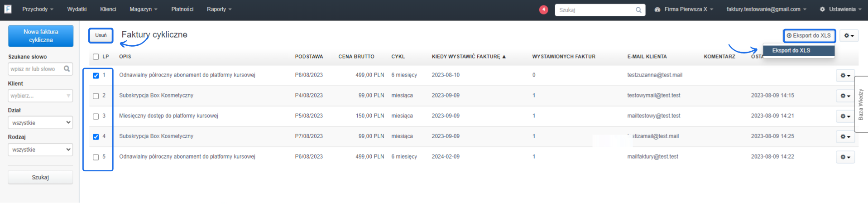The height and width of the screenshot is (213, 868).
Task: Click the search icon in Szukane słowo field
Action: 67,69
